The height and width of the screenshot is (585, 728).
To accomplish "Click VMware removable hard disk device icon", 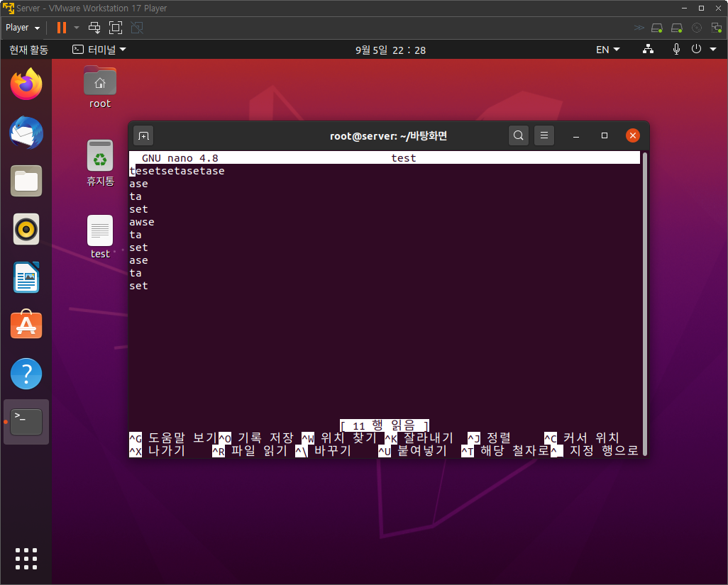I will click(x=657, y=28).
